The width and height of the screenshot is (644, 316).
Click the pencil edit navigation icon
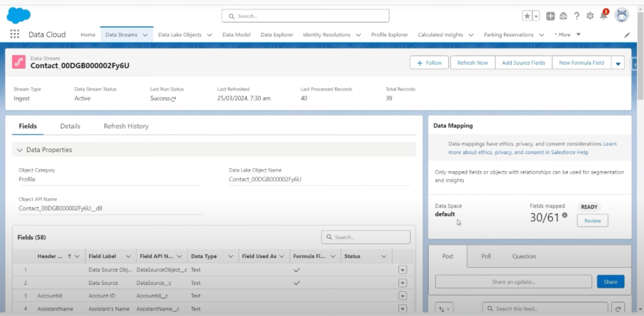tap(627, 35)
